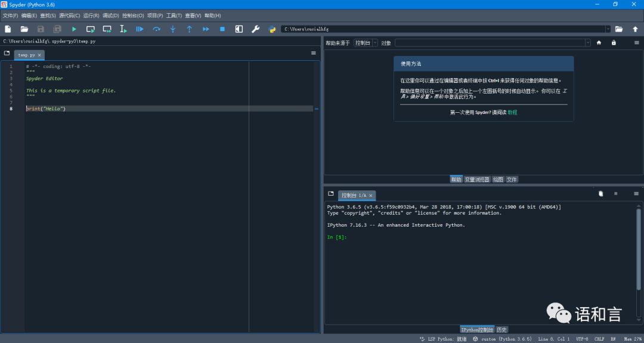The height and width of the screenshot is (343, 644).
Task: Click the custom (Python 3.6.5) status entry
Action: (502, 339)
